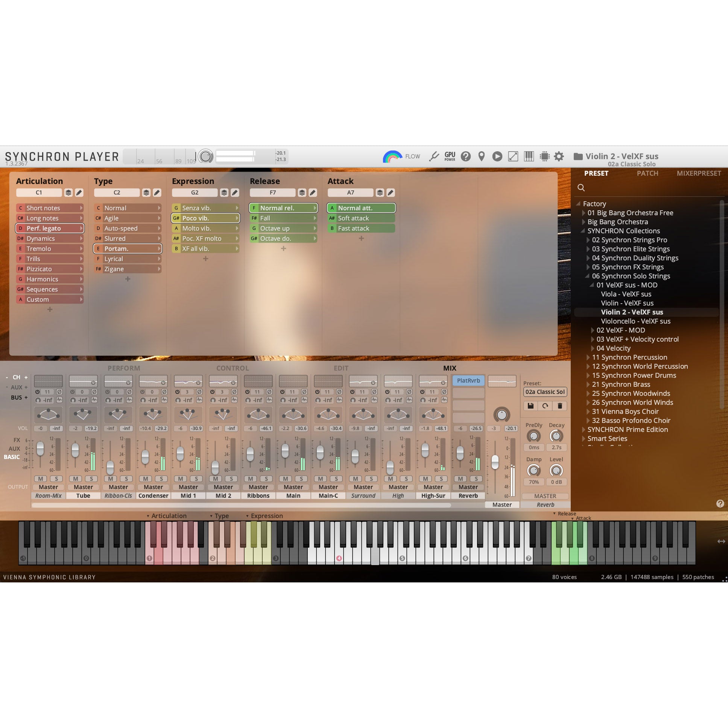The height and width of the screenshot is (728, 728).
Task: Save the mixer preset with disk icon
Action: click(x=530, y=406)
